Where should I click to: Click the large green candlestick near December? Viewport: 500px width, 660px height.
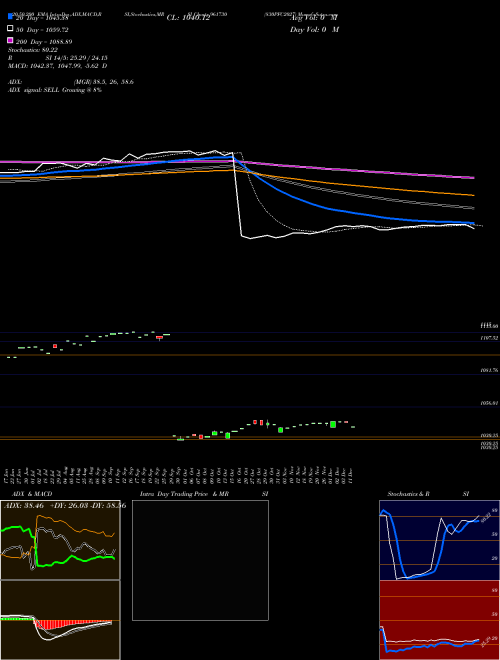(x=333, y=424)
